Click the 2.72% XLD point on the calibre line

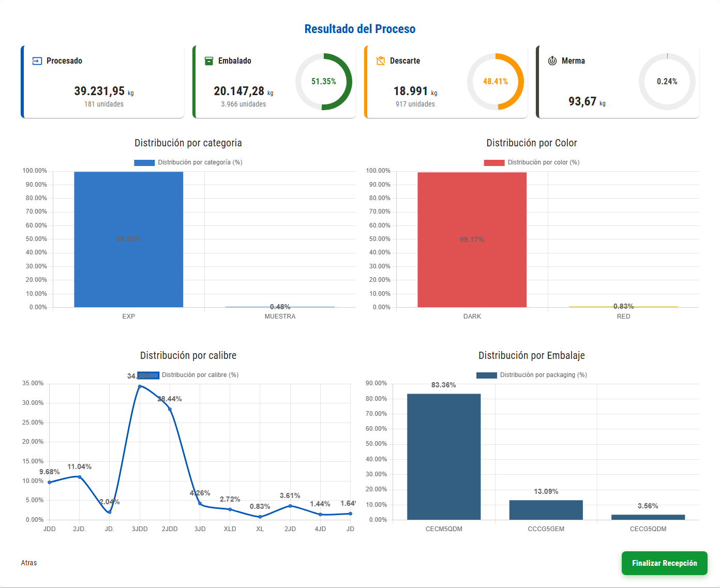coord(230,509)
